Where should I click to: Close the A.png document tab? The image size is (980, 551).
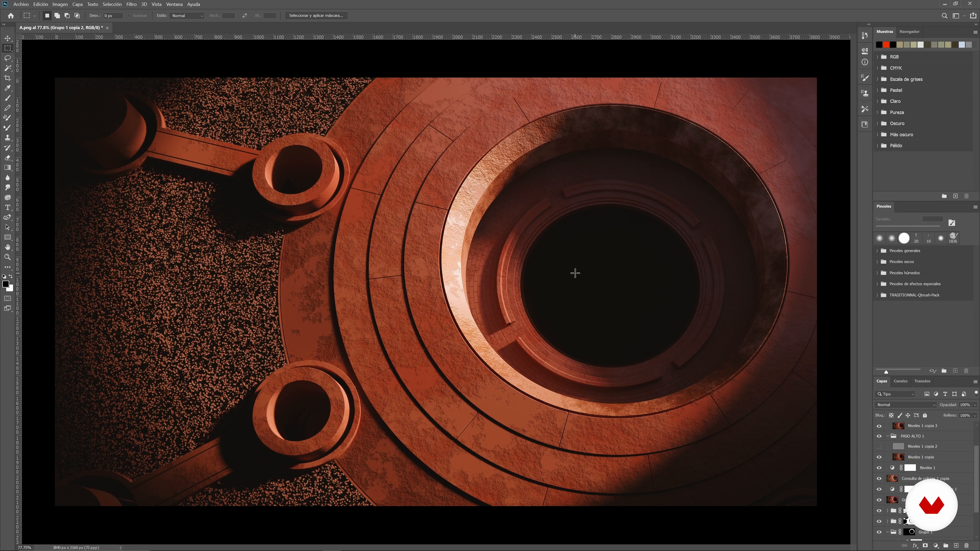(107, 28)
